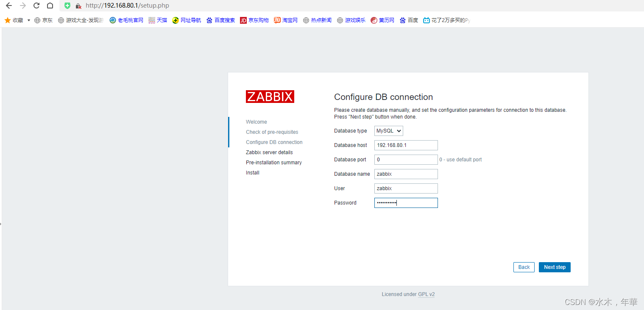Image resolution: width=644 pixels, height=310 pixels.
Task: Click the red ZABBIX logo
Action: coord(270,97)
